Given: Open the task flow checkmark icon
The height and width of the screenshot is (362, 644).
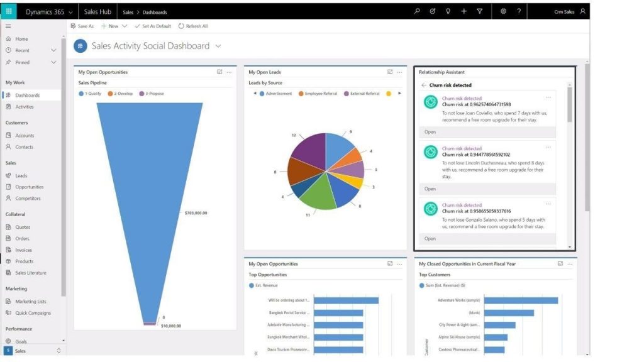Looking at the screenshot, I should 433,11.
